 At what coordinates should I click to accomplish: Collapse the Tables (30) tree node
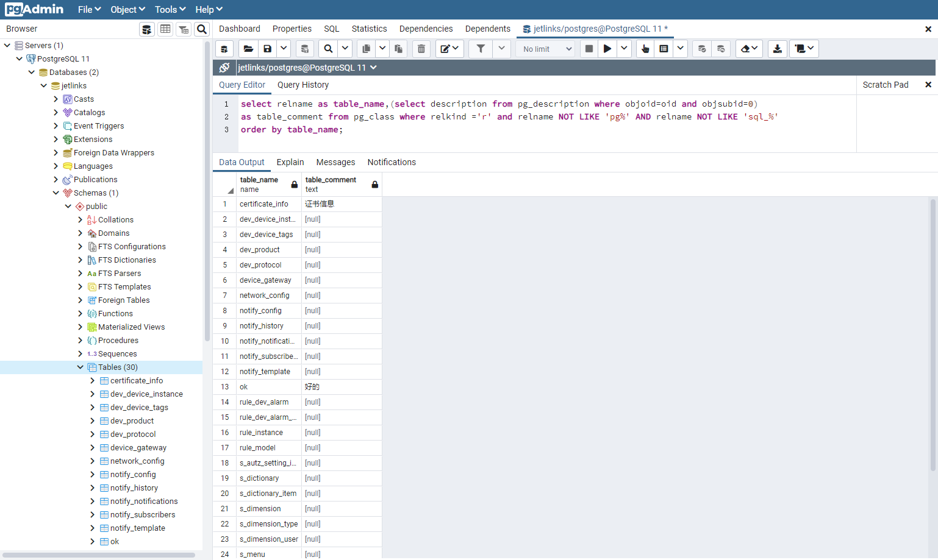80,367
